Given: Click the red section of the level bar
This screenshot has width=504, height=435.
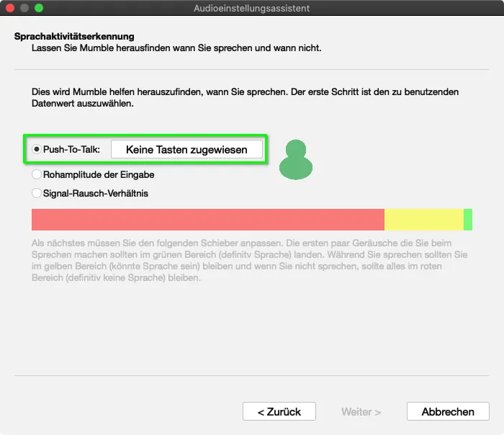Looking at the screenshot, I should point(208,220).
